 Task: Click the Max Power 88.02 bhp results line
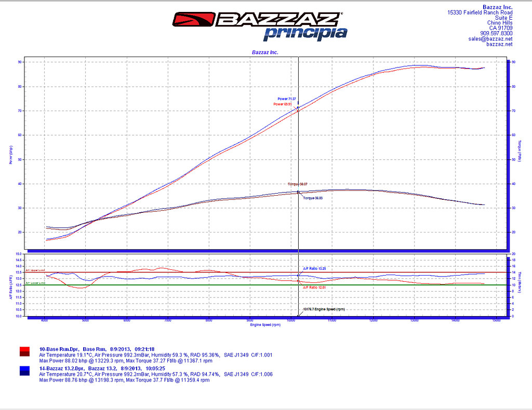point(126,361)
